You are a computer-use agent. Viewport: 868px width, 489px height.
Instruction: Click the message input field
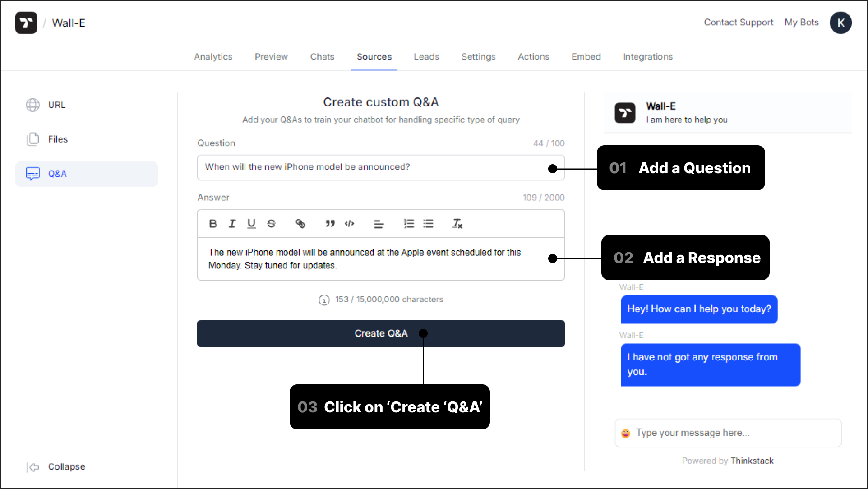[x=729, y=433]
